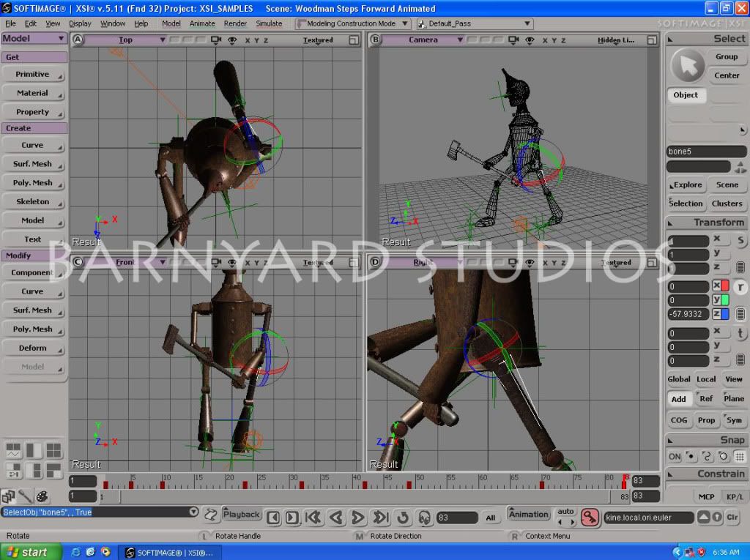Open the Default_Pass dropdown
The height and width of the screenshot is (560, 750).
(x=475, y=23)
